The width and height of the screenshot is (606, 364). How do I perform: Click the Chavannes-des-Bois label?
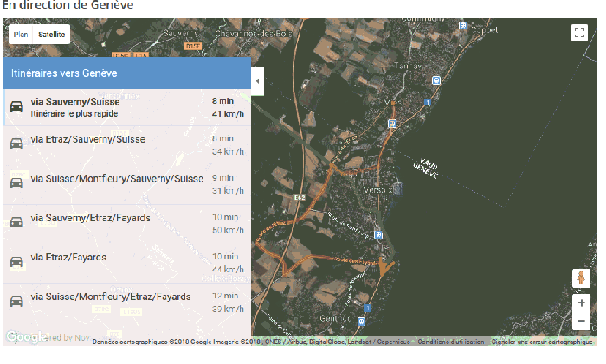point(254,34)
